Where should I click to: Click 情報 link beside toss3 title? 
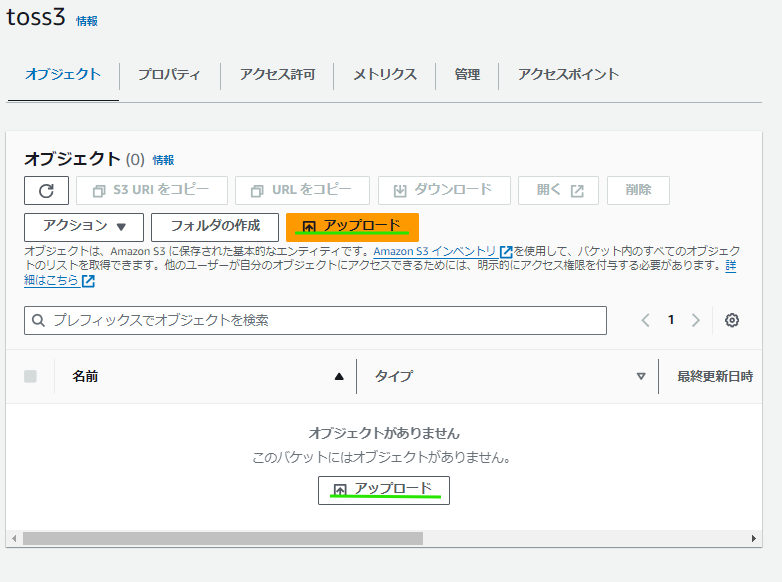point(87,21)
